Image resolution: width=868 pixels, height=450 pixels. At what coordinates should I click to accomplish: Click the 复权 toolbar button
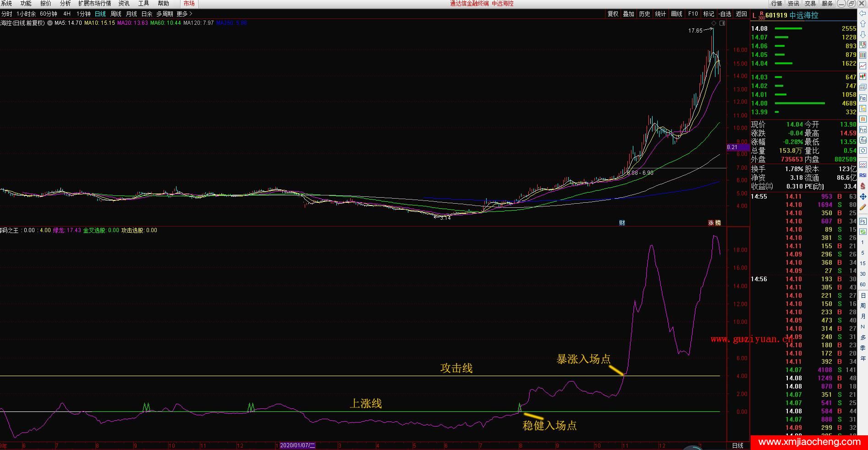(613, 14)
